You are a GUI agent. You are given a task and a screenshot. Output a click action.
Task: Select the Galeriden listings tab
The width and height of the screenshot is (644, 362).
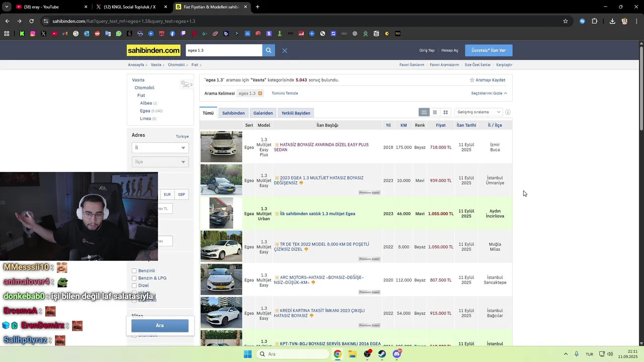[263, 113]
